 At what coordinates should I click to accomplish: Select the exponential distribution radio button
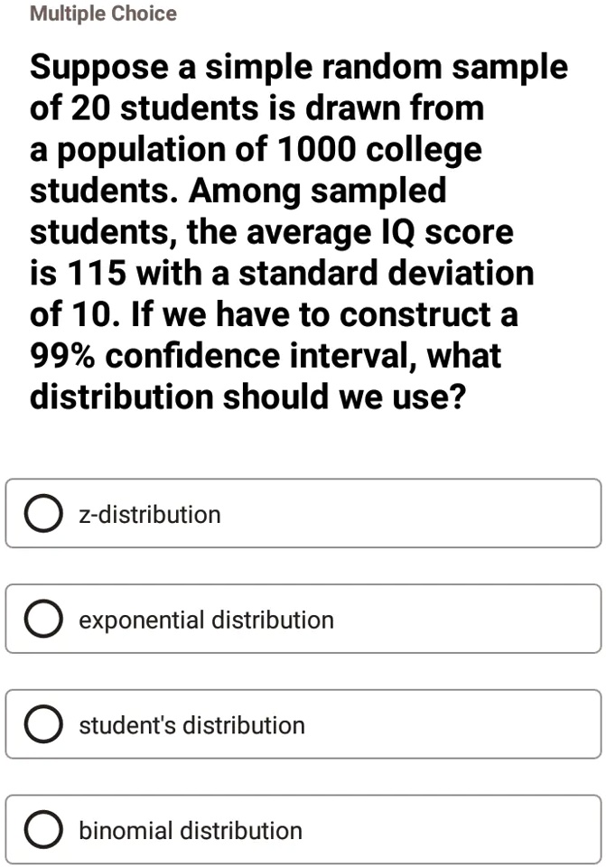pos(42,619)
